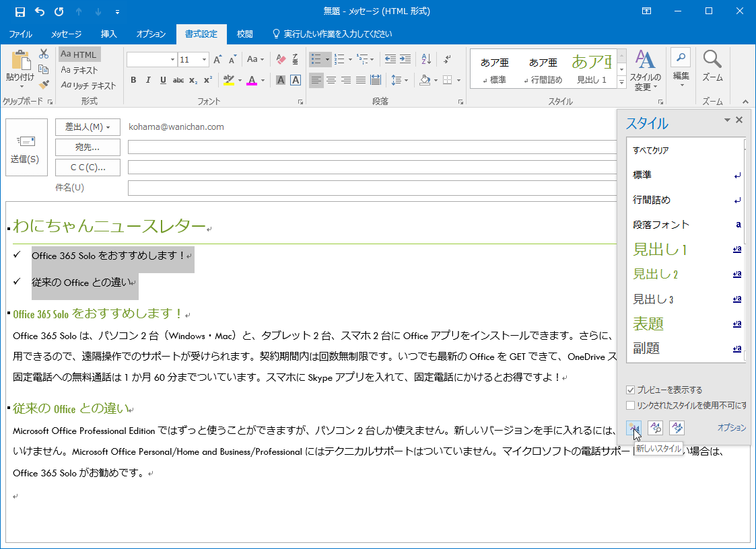The image size is (756, 549).
Task: Switch to the メッセージ tab
Action: pyautogui.click(x=66, y=34)
